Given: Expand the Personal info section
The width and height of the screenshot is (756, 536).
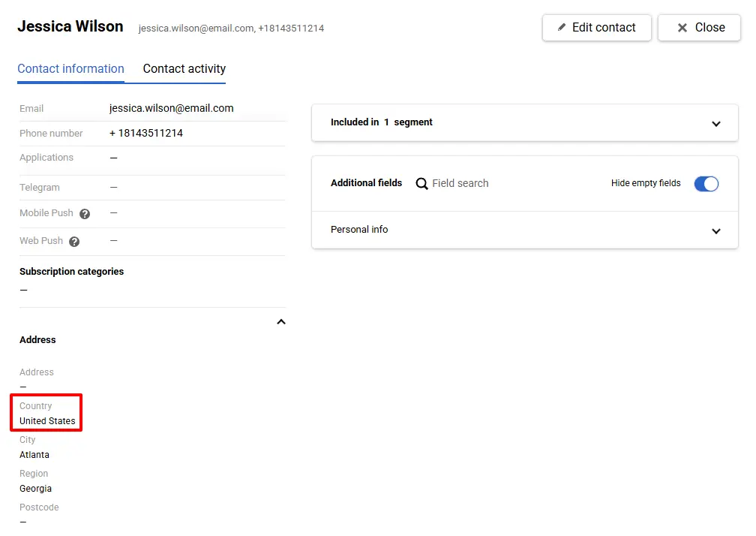Looking at the screenshot, I should click(715, 230).
